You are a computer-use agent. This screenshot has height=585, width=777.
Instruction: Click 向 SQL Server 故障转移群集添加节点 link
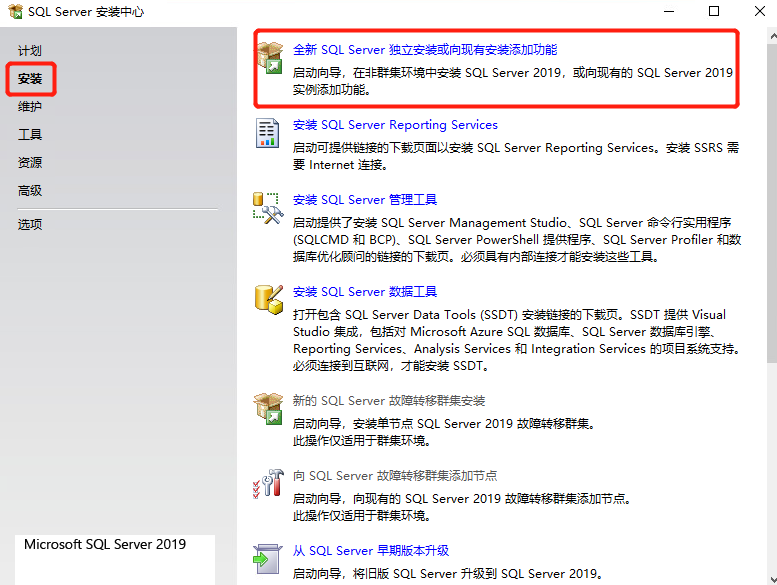(395, 476)
